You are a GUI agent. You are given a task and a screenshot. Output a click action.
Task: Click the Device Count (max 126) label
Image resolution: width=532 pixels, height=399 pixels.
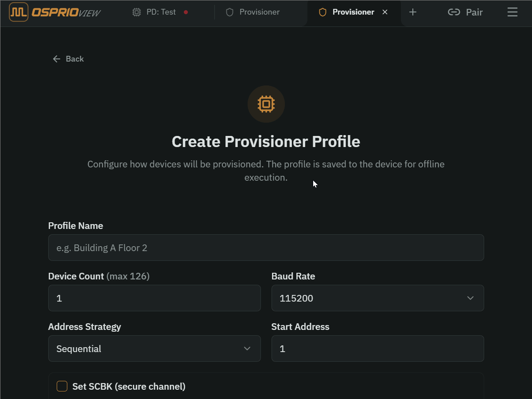(x=99, y=276)
